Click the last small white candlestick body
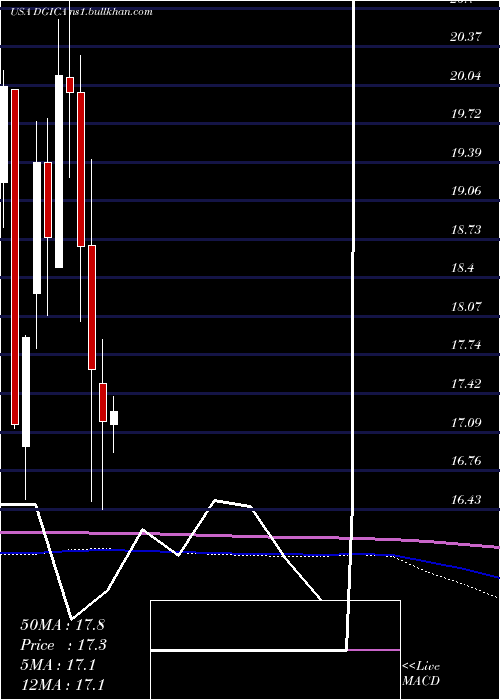Image resolution: width=500 pixels, height=700 pixels. pyautogui.click(x=114, y=418)
